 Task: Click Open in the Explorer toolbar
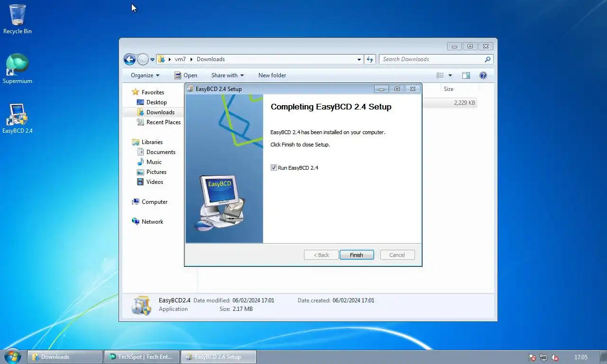186,75
